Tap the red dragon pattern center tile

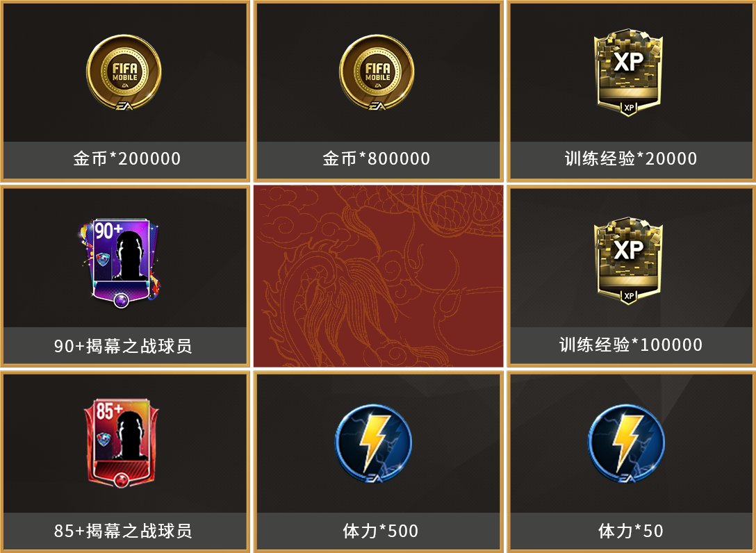pyautogui.click(x=379, y=276)
